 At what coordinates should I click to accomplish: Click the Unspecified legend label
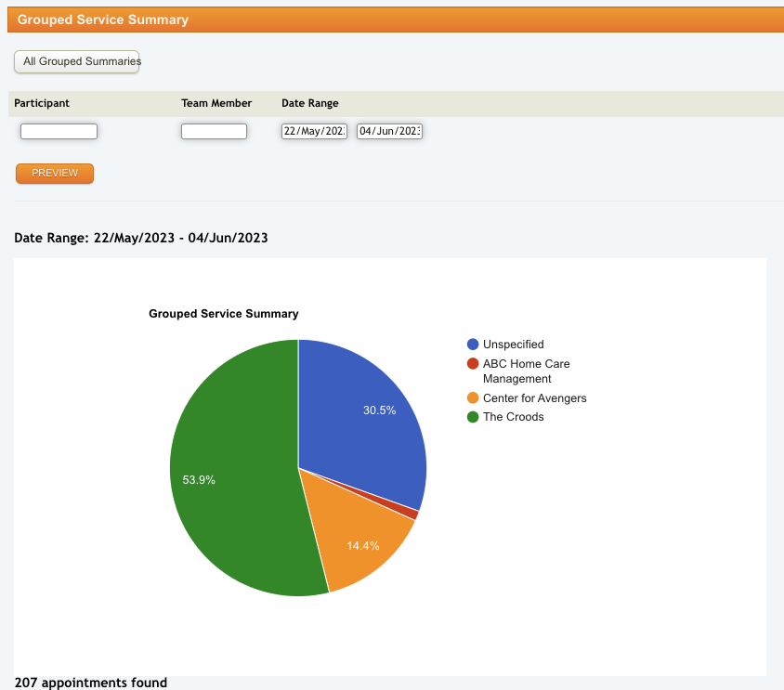coord(513,344)
